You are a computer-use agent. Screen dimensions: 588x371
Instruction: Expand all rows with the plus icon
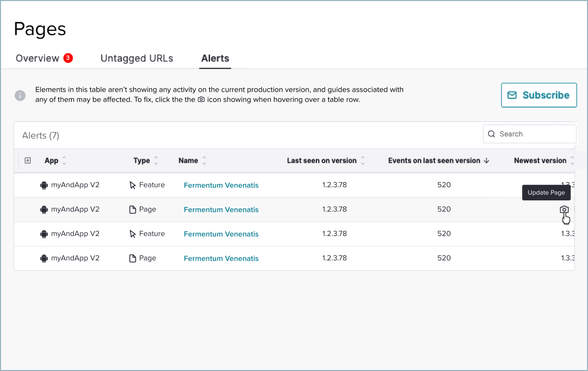point(28,161)
